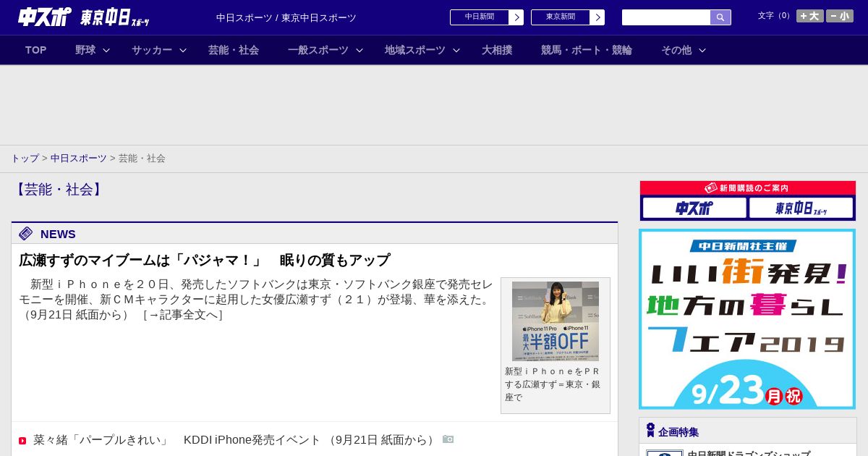This screenshot has height=456, width=868.
Task: Click the 東京中日スポーツ logo in the header
Action: point(114,17)
